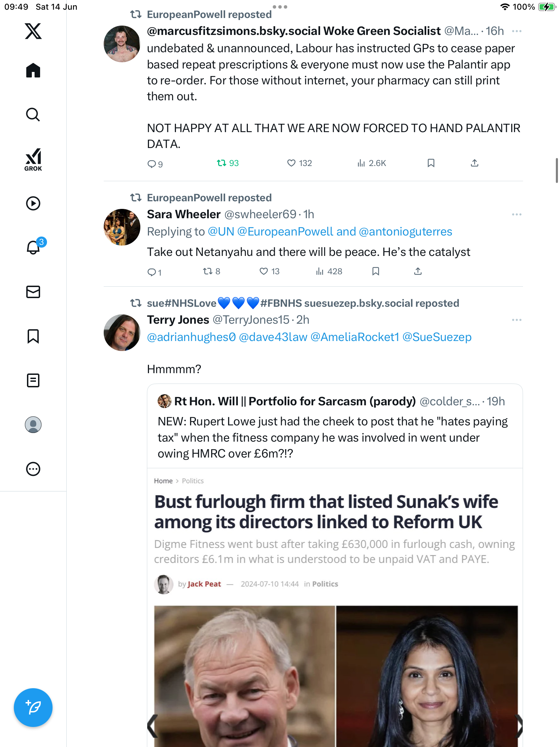Open the @AmeliaRocket1 mention link
This screenshot has height=747, width=560.
pyautogui.click(x=355, y=337)
